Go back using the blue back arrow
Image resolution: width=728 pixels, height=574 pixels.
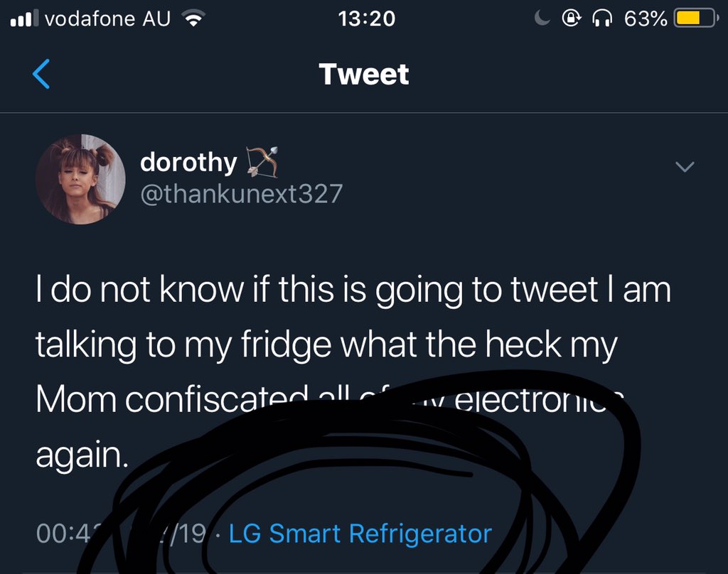pos(41,74)
